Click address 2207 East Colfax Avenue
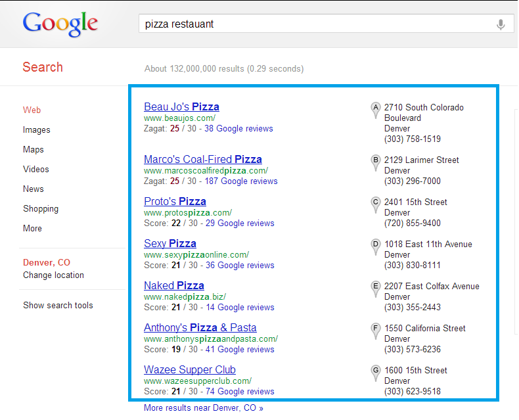519x420 pixels. tap(432, 286)
